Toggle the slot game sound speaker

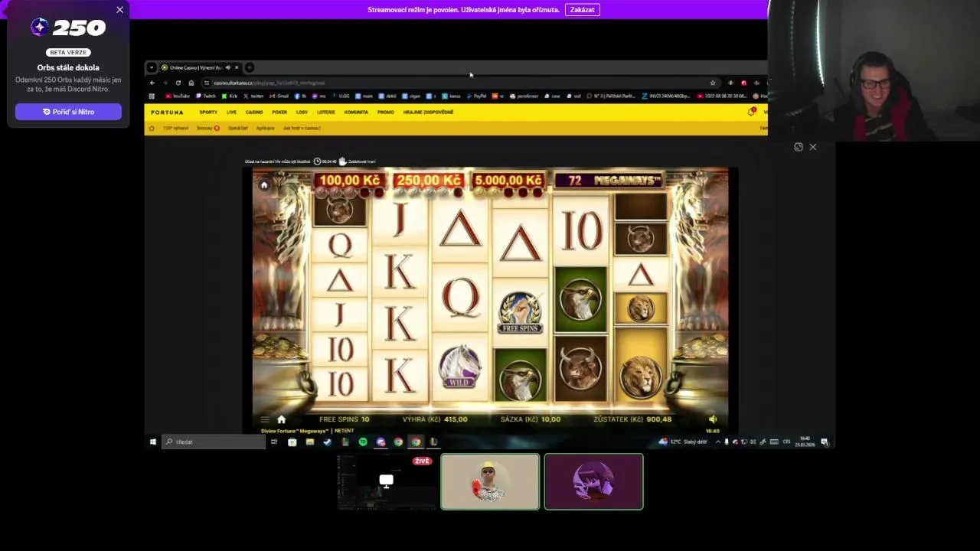coord(713,419)
